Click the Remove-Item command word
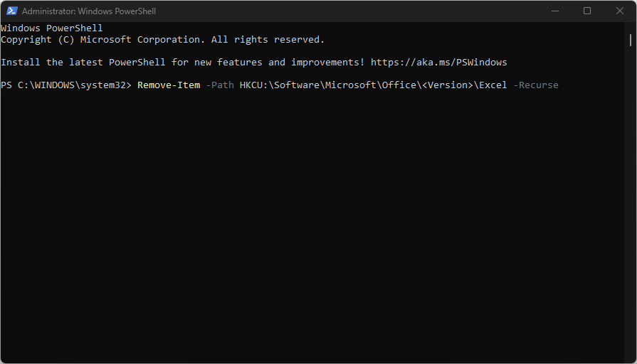Image resolution: width=637 pixels, height=364 pixels. [x=169, y=85]
